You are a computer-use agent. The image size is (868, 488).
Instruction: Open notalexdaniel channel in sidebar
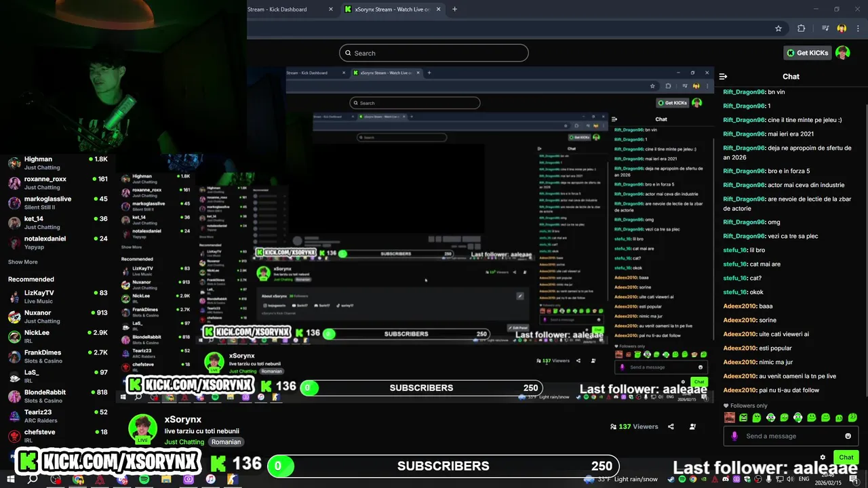(x=58, y=243)
